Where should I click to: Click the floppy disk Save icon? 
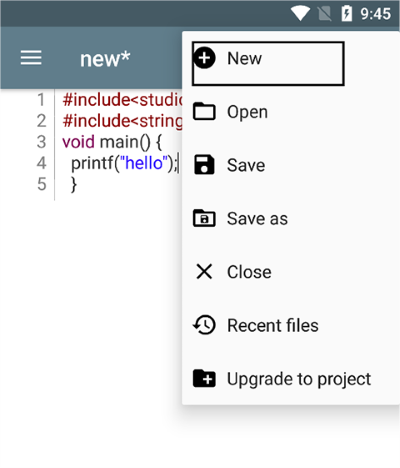pyautogui.click(x=204, y=165)
